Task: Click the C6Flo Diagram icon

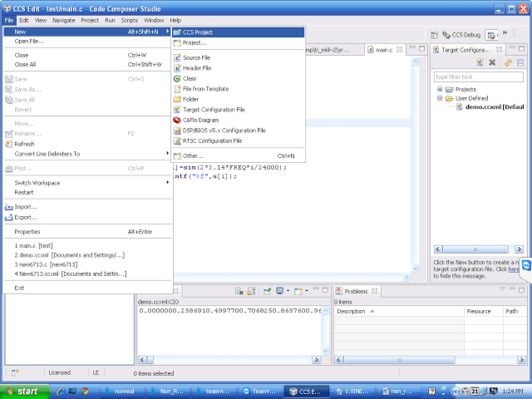Action: [177, 120]
